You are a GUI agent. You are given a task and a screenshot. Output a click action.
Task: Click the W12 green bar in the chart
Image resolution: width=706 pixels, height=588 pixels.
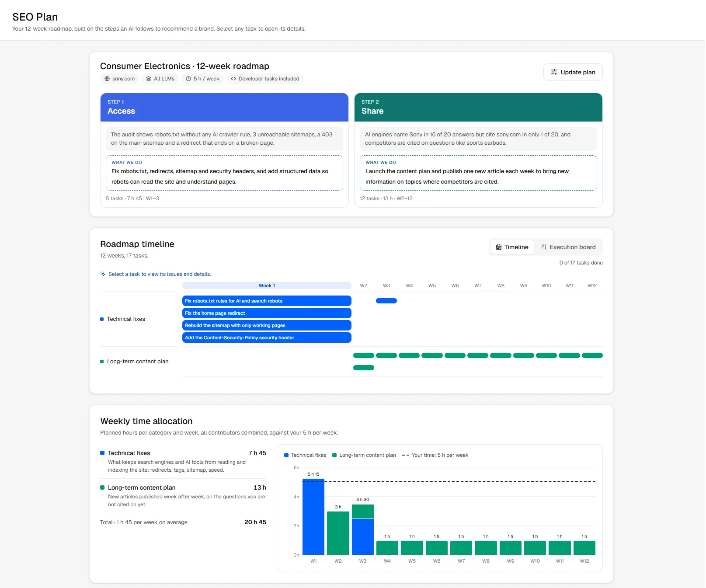pyautogui.click(x=584, y=548)
